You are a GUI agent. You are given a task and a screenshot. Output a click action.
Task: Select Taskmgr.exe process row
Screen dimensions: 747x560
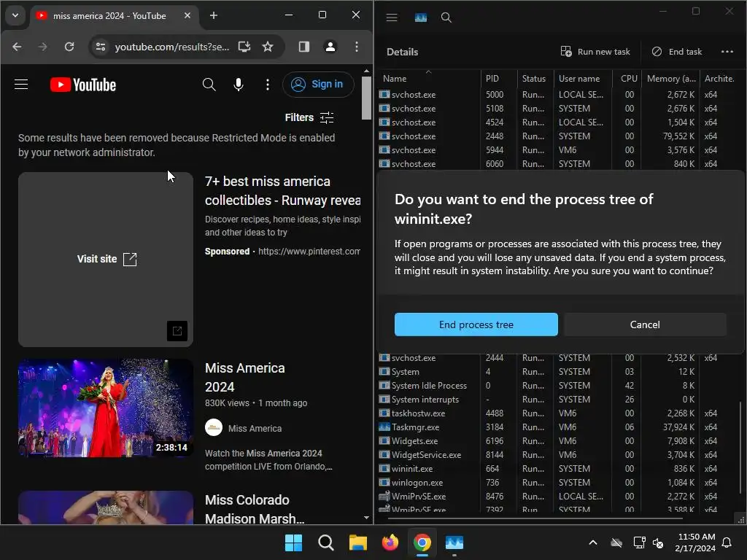pos(557,427)
